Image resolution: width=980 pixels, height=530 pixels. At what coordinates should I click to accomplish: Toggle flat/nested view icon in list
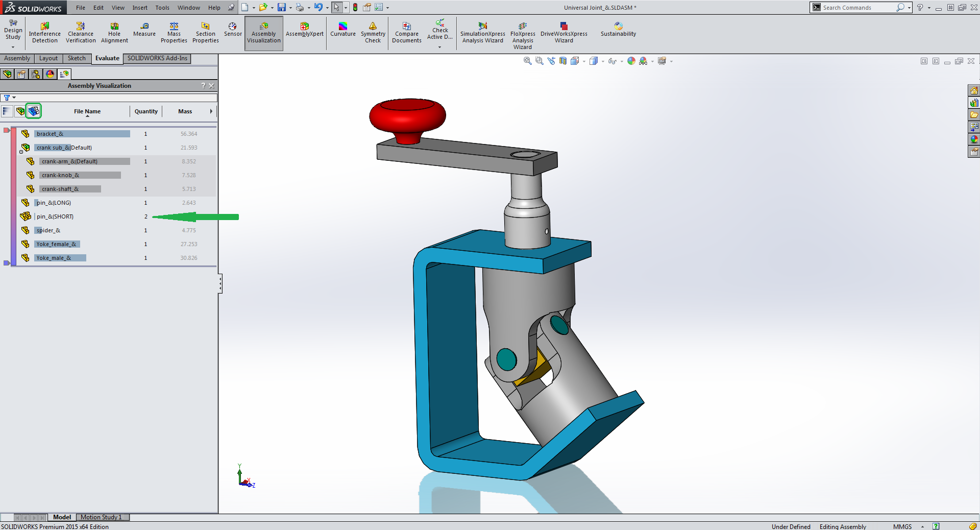(x=20, y=111)
